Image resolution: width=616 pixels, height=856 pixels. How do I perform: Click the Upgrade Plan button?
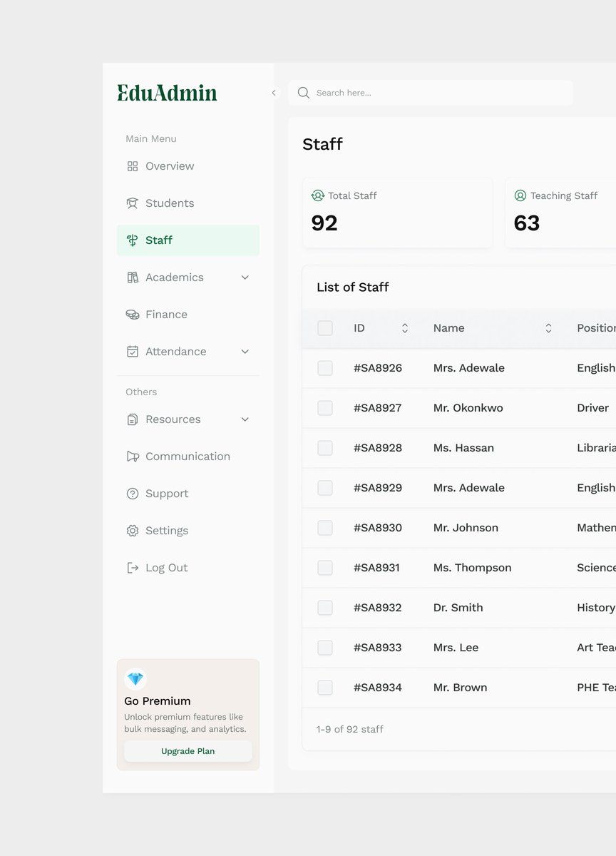188,751
